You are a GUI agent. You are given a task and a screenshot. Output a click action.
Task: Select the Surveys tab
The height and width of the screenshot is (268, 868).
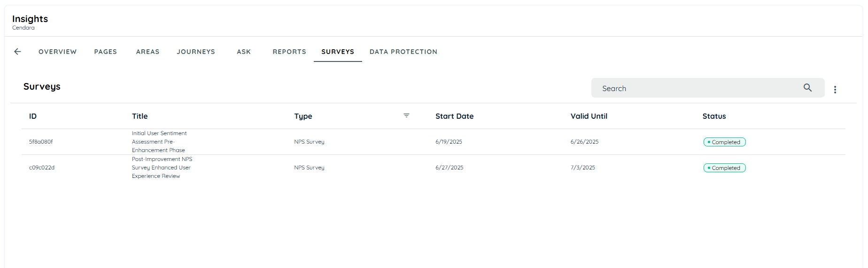pos(338,52)
